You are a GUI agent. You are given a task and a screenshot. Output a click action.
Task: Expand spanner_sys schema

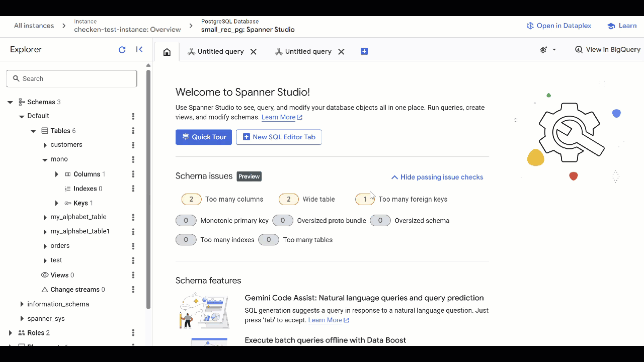coord(22,319)
